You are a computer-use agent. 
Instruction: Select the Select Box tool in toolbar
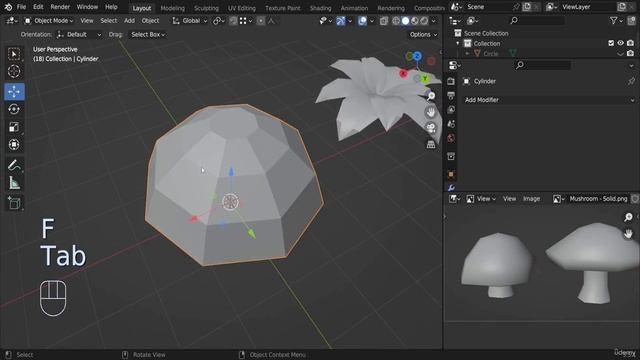[14, 54]
